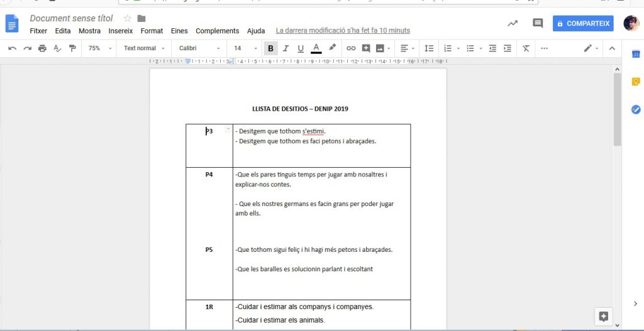Screen dimensions: 644x331
Task: Click the Clear formatting icon
Action: [526, 48]
